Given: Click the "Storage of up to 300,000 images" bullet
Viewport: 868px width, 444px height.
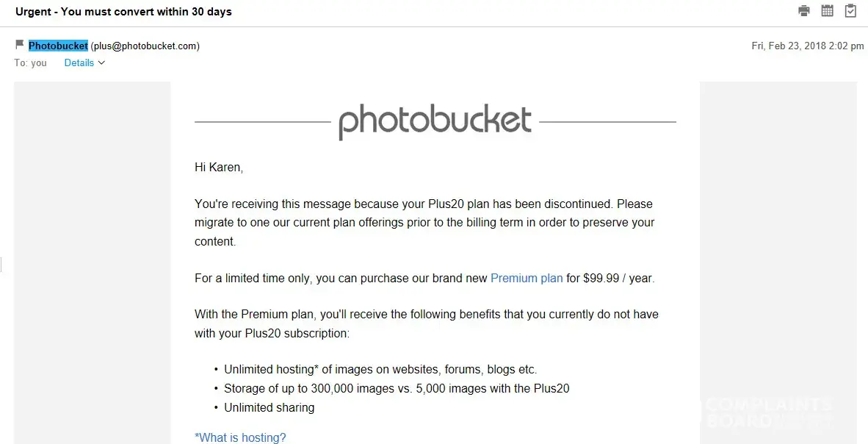Looking at the screenshot, I should coord(397,389).
